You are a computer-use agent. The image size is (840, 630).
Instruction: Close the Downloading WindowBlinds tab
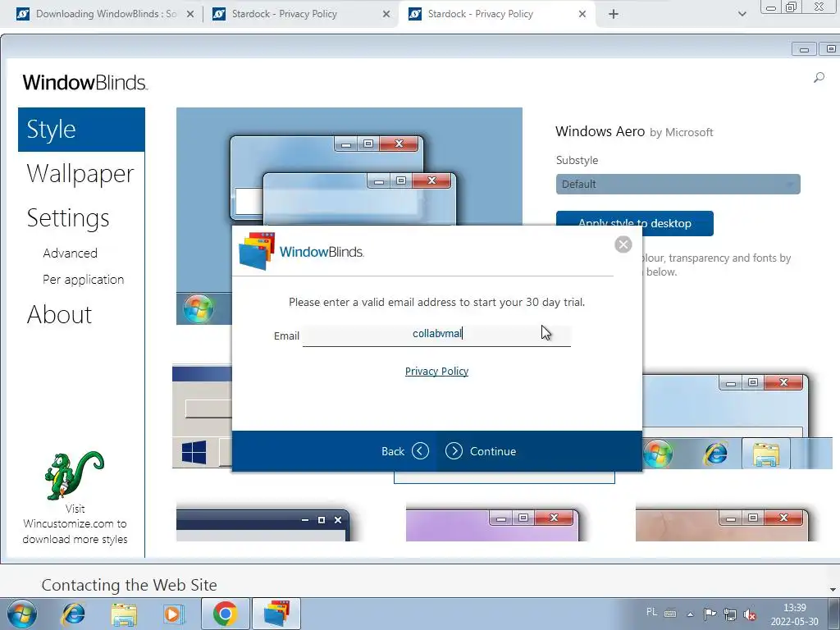point(190,15)
